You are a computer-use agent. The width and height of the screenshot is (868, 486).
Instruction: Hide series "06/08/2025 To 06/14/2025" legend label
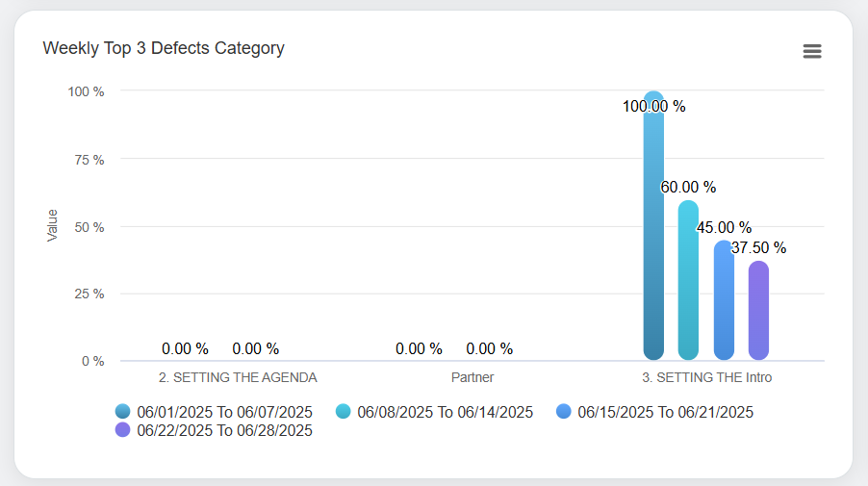[x=445, y=412]
